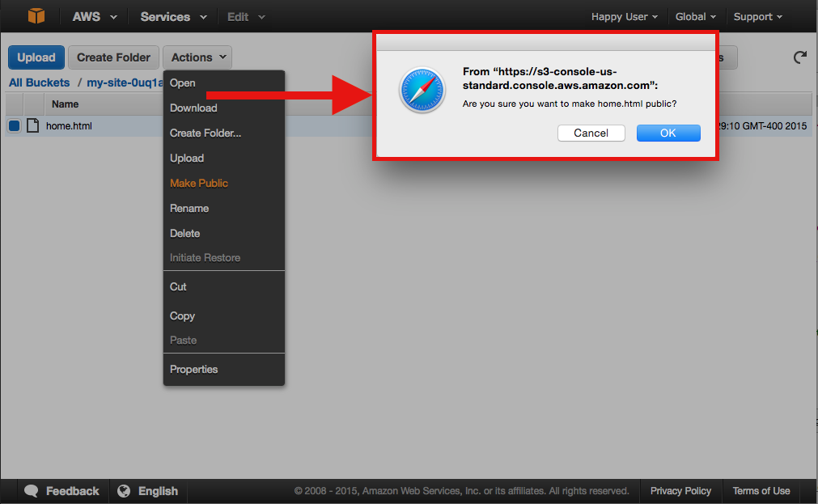818x504 pixels.
Task: Expand the Global region dropdown
Action: pyautogui.click(x=695, y=17)
